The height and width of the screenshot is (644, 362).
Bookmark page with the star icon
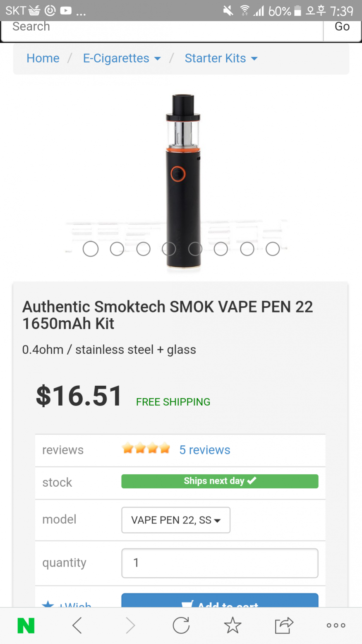[x=233, y=625]
